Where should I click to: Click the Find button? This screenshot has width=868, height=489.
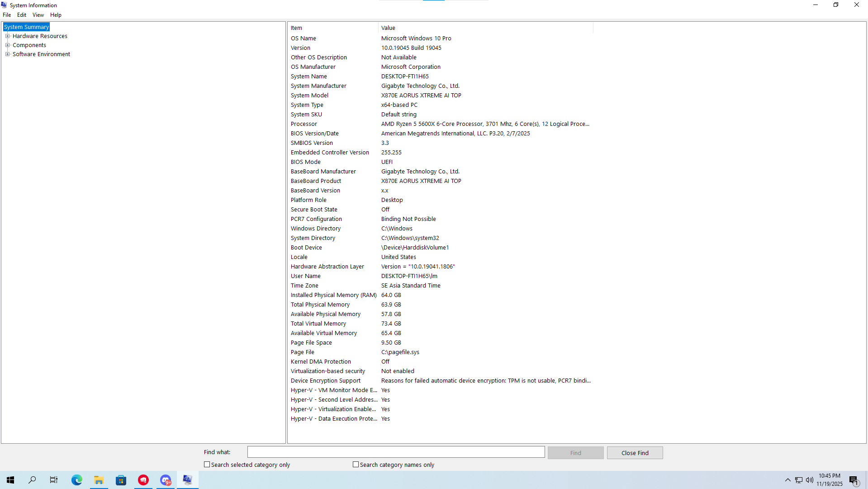click(575, 453)
